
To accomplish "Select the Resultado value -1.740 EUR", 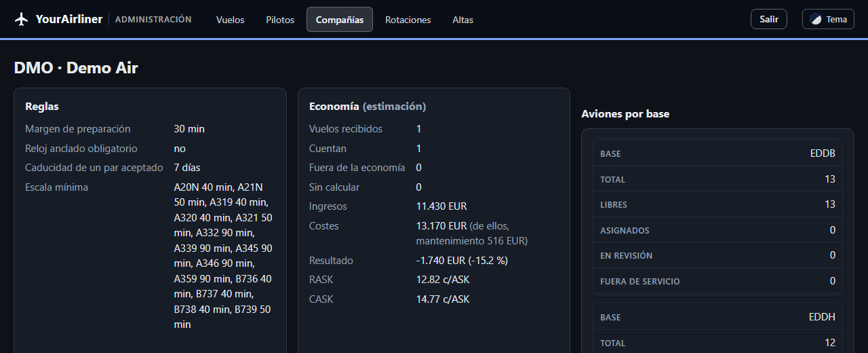I will pos(441,261).
